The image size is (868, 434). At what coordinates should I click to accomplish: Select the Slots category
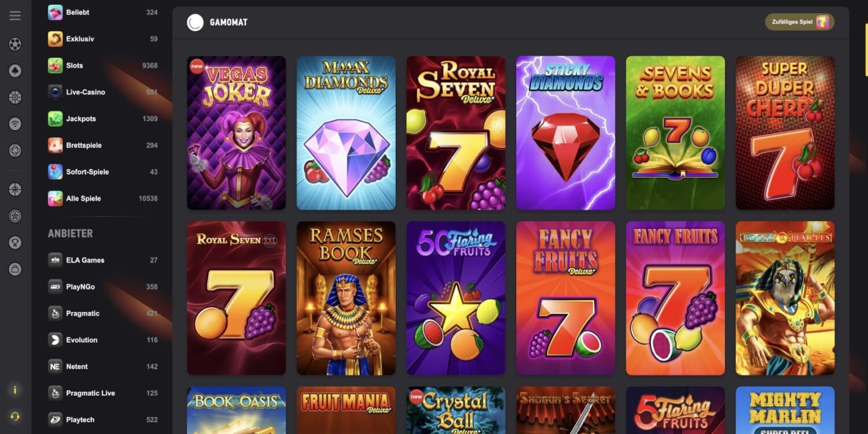pos(103,65)
